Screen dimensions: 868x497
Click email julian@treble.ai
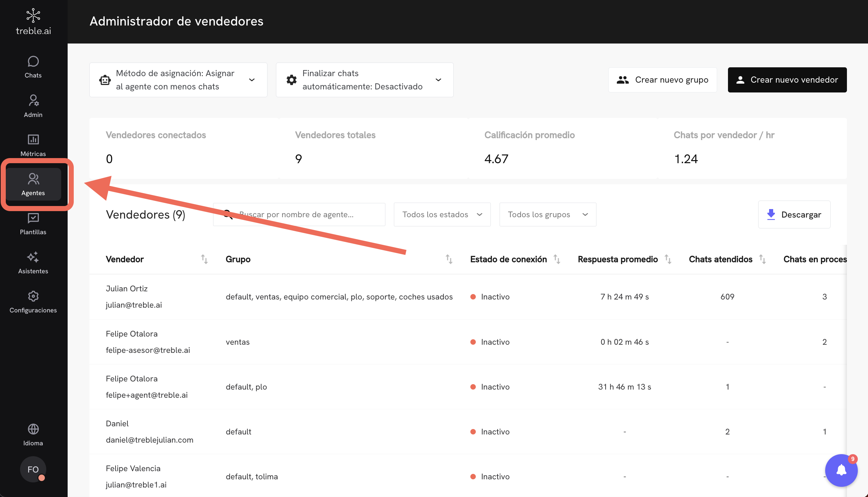(x=134, y=305)
